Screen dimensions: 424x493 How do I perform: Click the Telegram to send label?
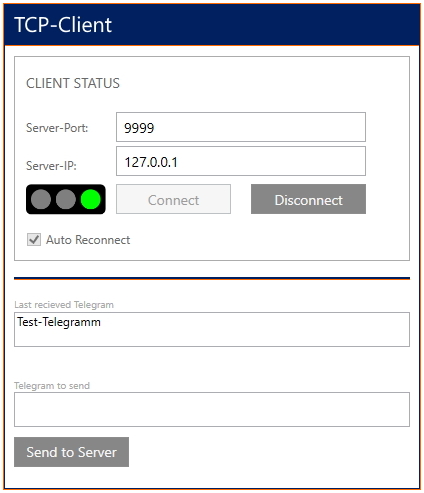pos(52,386)
